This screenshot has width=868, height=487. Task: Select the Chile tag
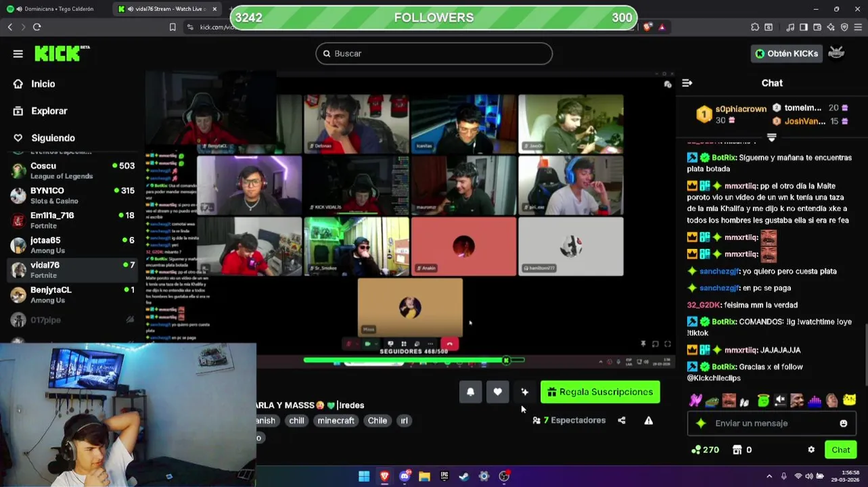click(377, 420)
